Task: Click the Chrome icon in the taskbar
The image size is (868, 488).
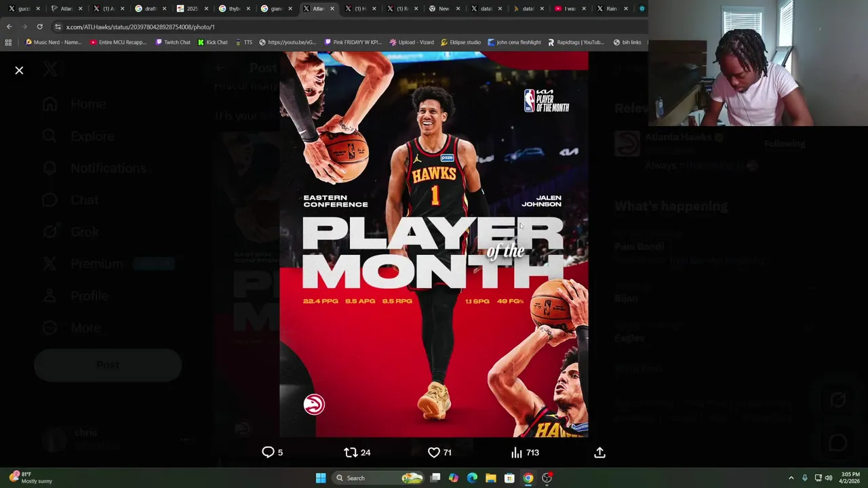Action: [x=528, y=478]
